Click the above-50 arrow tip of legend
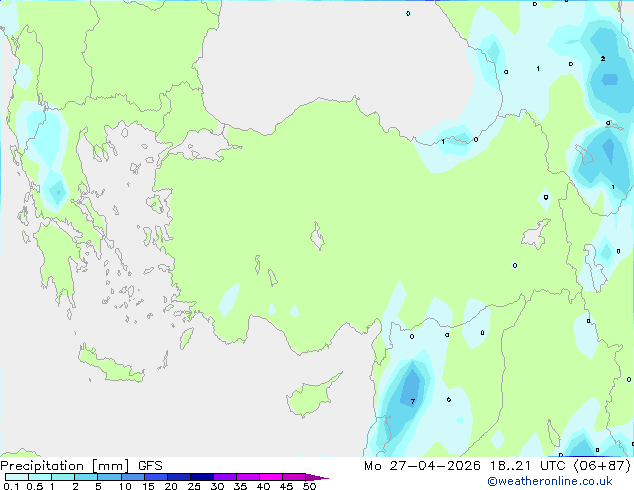The width and height of the screenshot is (634, 490). point(317,477)
